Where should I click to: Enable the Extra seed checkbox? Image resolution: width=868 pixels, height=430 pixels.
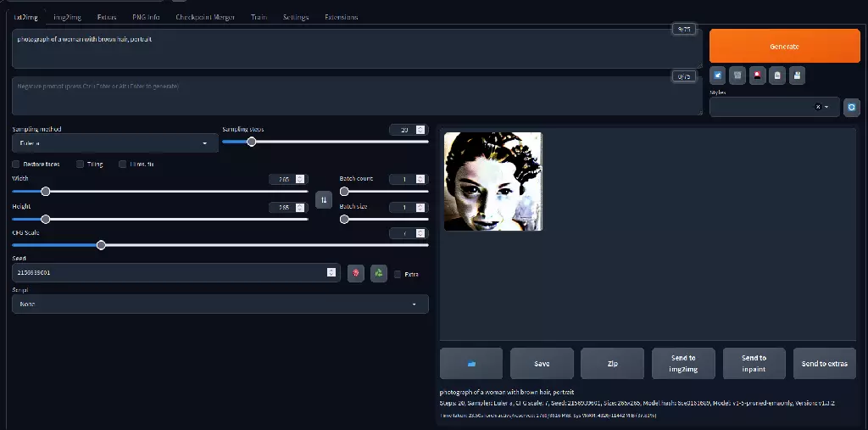(x=398, y=274)
